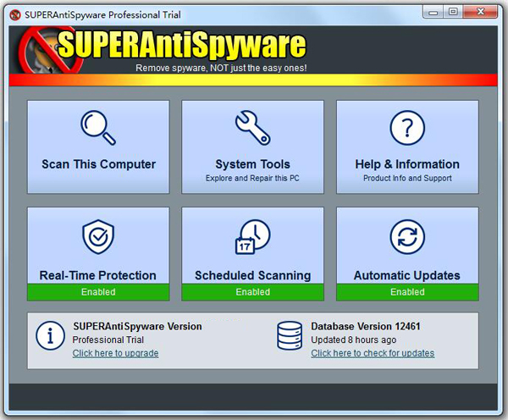This screenshot has width=508, height=420.
Task: Open Help & Information label
Action: [407, 164]
